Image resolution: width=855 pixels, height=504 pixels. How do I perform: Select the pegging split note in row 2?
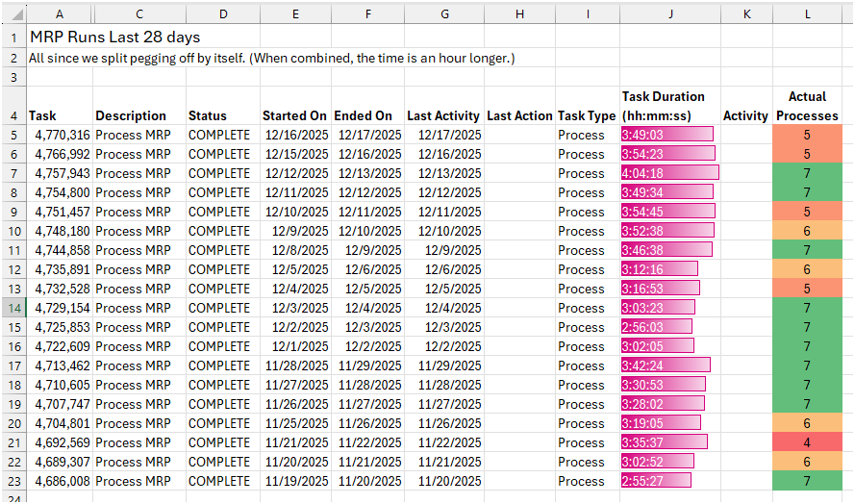click(x=271, y=59)
